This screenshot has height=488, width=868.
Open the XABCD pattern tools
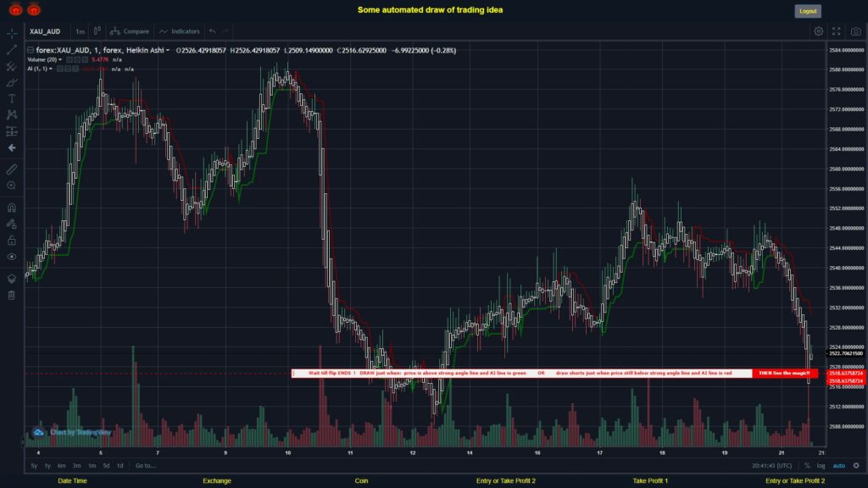coord(12,114)
